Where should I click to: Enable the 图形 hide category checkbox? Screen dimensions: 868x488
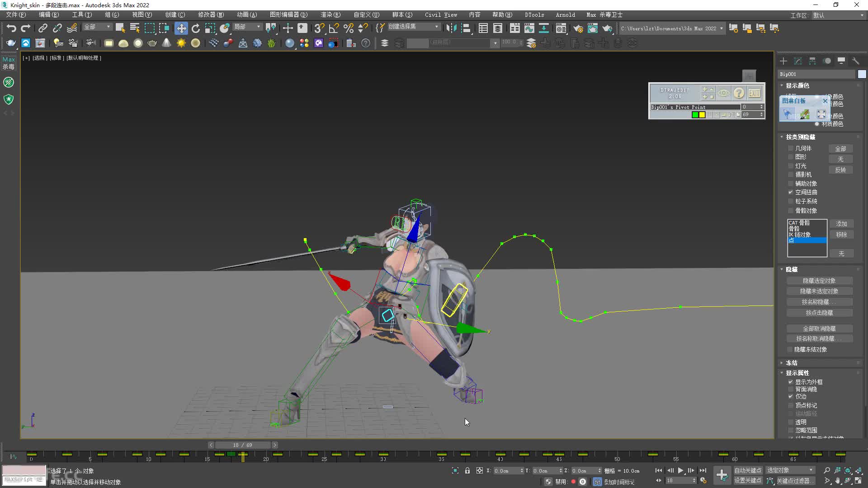pyautogui.click(x=791, y=157)
